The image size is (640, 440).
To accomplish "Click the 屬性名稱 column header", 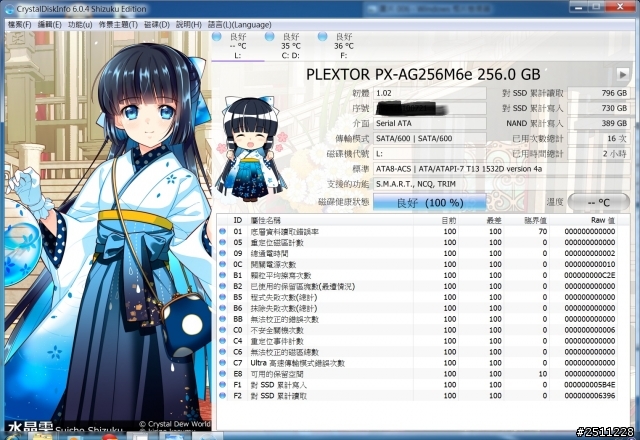I will pos(331,220).
